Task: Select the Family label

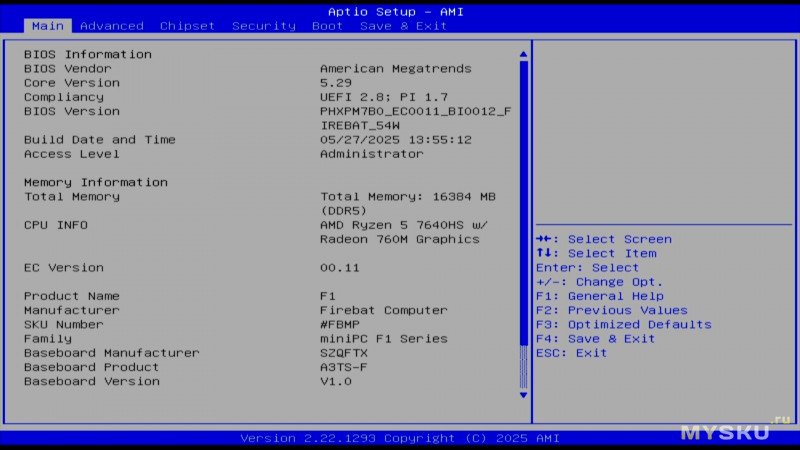Action: [x=48, y=339]
